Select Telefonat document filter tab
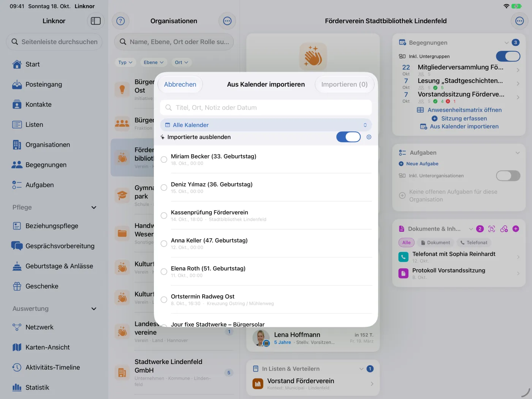Screen dimensions: 532x399 [x=473, y=242]
